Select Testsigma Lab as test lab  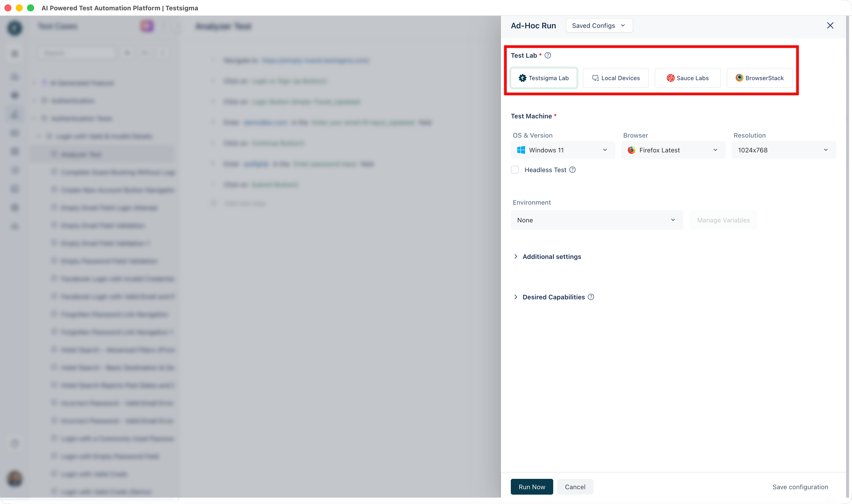click(544, 78)
